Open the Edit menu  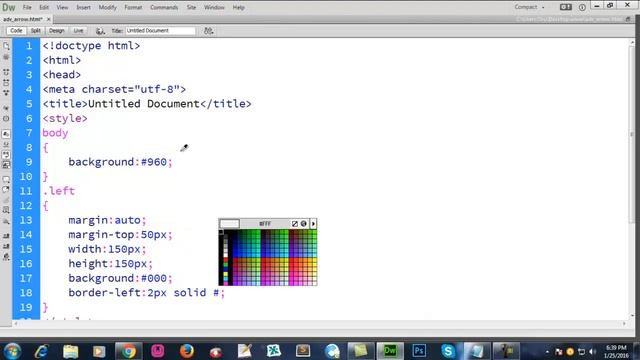44,7
